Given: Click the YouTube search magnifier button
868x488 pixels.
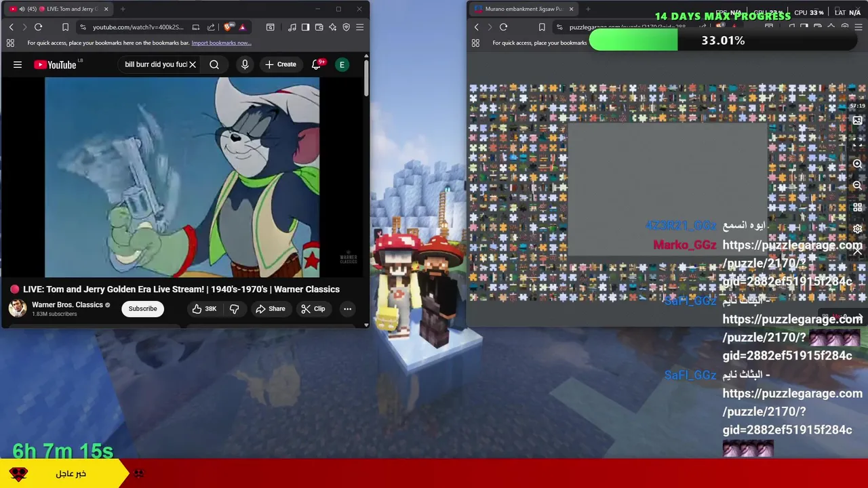Looking at the screenshot, I should [x=214, y=64].
